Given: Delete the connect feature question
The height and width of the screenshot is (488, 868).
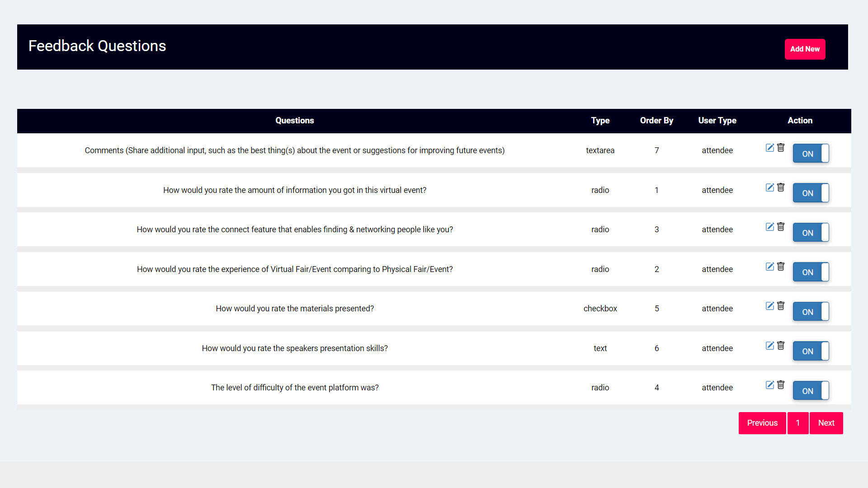Looking at the screenshot, I should click(x=781, y=227).
